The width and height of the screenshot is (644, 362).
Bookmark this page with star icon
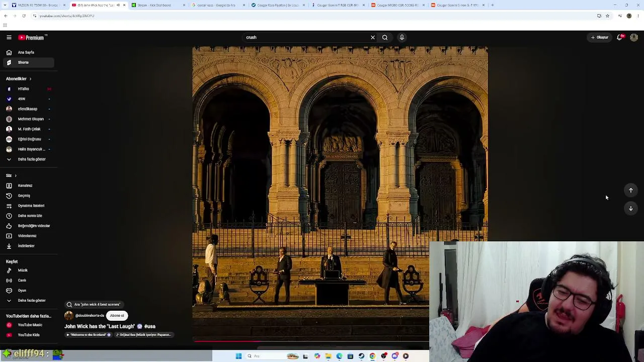click(608, 16)
